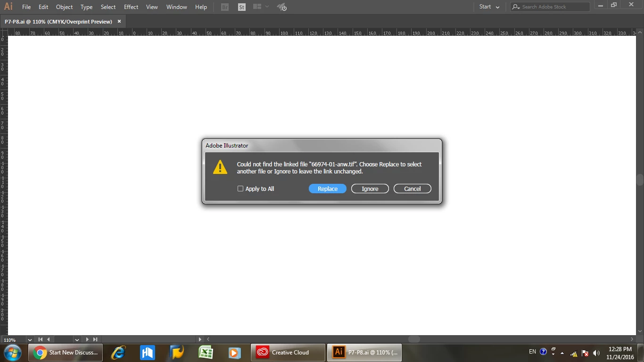Click the Search Adobe Stock field
The image size is (644, 362).
click(550, 7)
